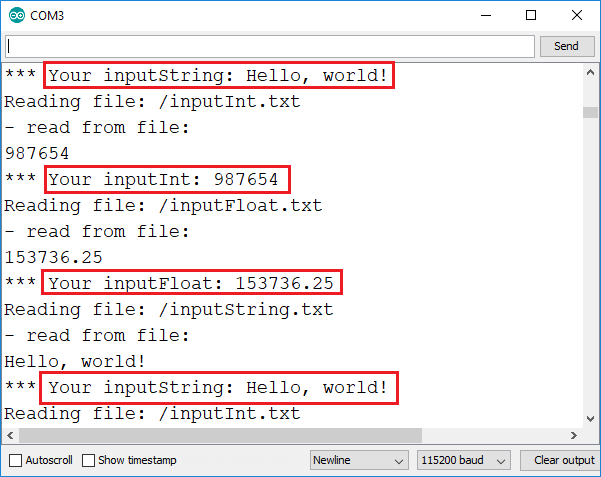The width and height of the screenshot is (601, 477).
Task: Close the COM3 serial monitor window
Action: point(576,15)
